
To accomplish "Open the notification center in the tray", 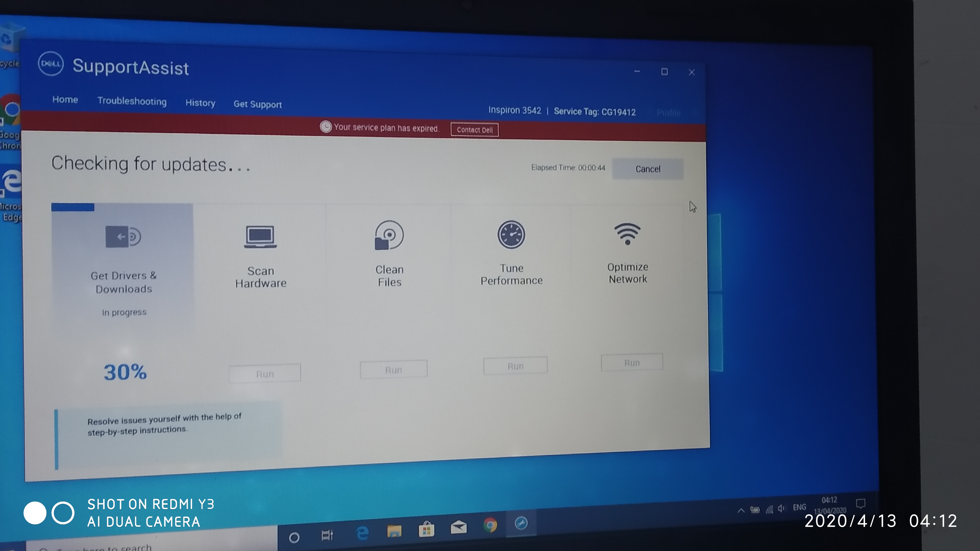I will pyautogui.click(x=860, y=503).
